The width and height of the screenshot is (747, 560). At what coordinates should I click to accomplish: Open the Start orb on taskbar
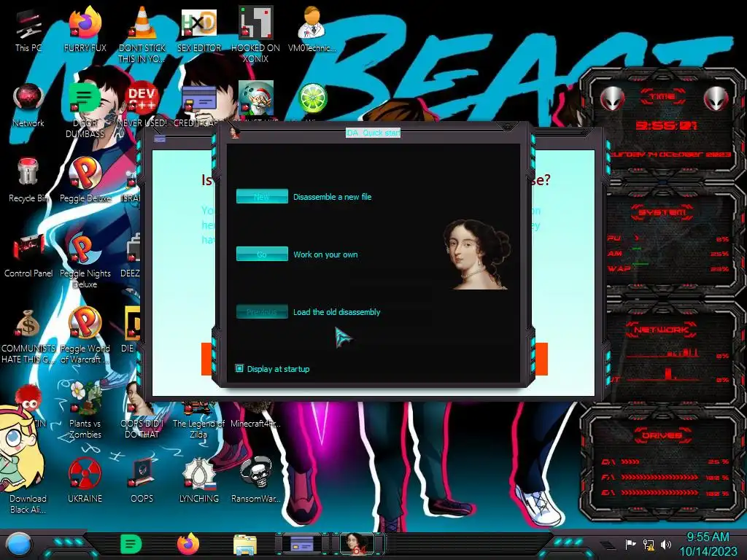(x=19, y=544)
